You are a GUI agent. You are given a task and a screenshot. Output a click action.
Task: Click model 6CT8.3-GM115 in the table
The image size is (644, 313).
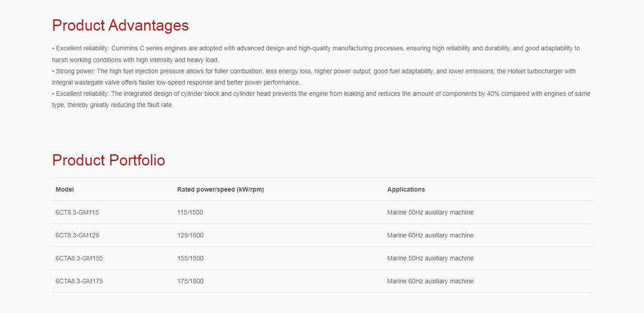[x=77, y=212]
